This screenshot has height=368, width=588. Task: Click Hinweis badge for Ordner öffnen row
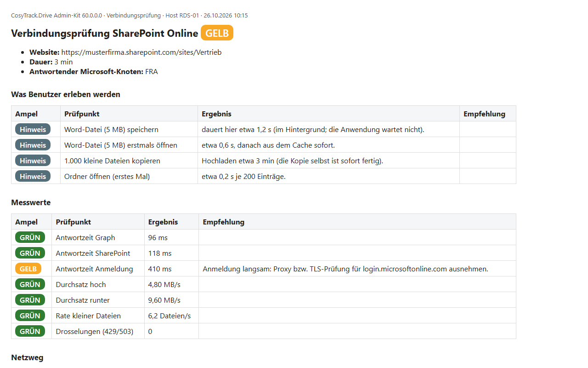(x=33, y=176)
